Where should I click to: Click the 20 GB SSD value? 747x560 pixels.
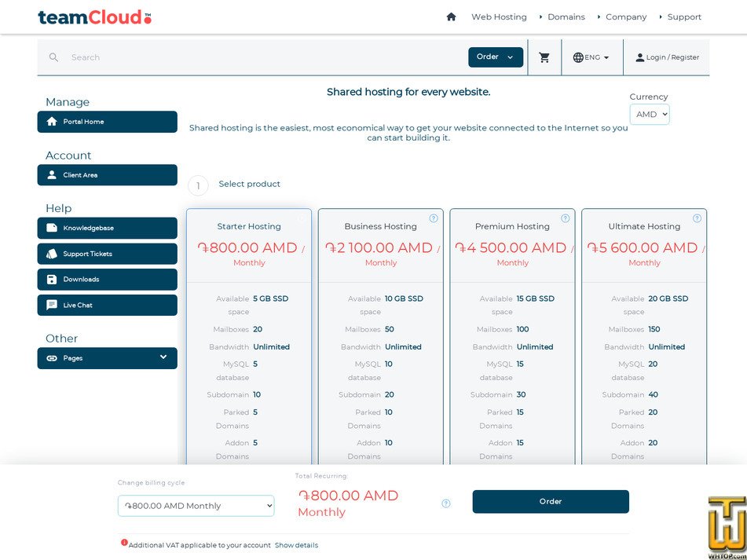pos(668,298)
